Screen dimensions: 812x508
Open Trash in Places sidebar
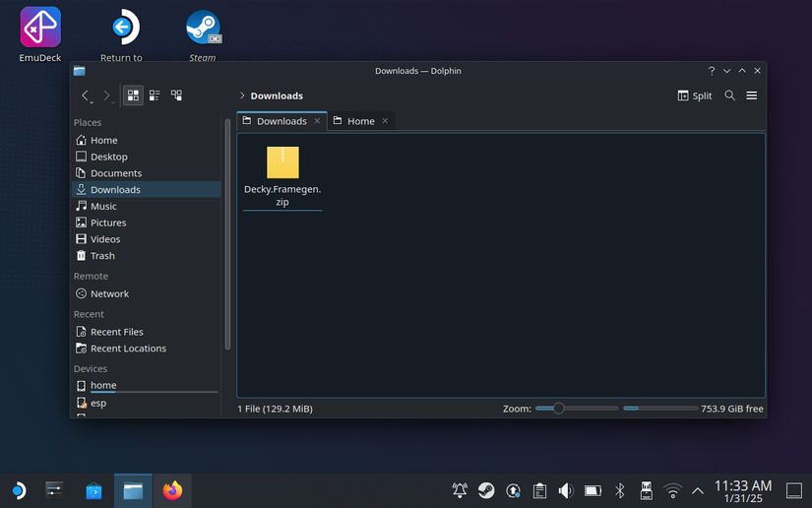click(102, 256)
